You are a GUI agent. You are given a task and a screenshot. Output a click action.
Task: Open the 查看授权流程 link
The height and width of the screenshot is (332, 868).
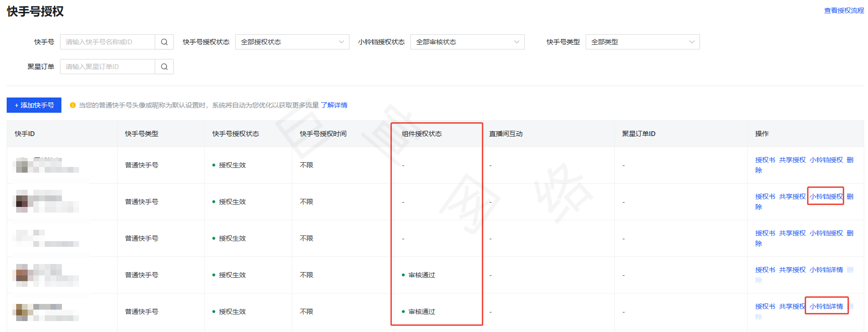[x=844, y=10]
